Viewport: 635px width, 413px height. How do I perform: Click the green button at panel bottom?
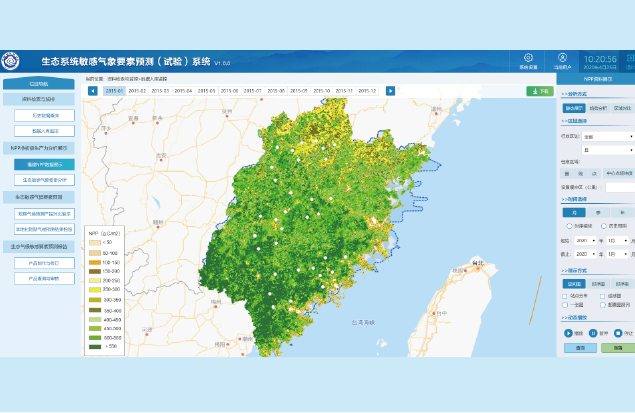click(617, 348)
